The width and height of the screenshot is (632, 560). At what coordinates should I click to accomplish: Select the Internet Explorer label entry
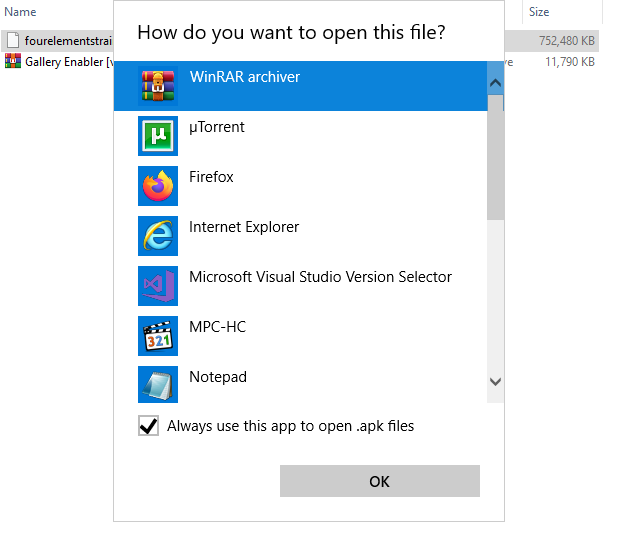point(244,227)
